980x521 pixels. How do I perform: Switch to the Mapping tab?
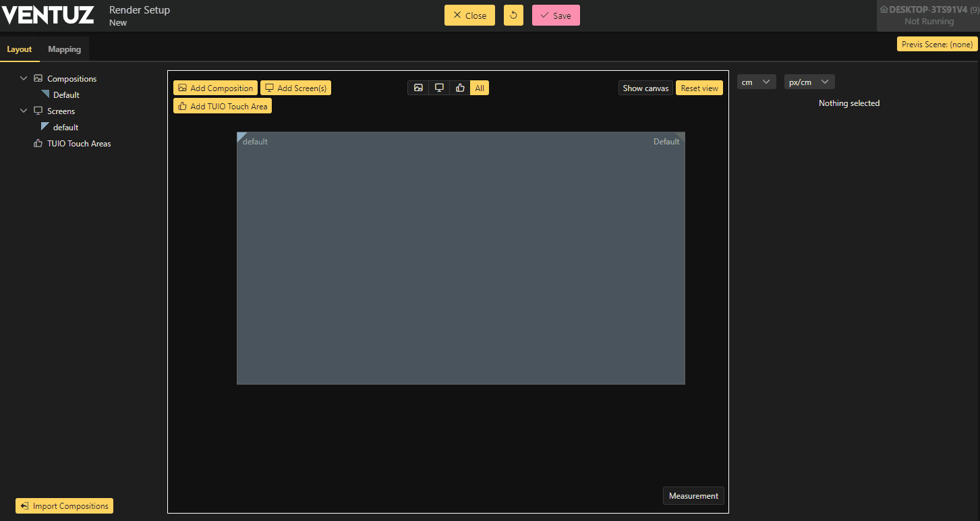[x=64, y=49]
